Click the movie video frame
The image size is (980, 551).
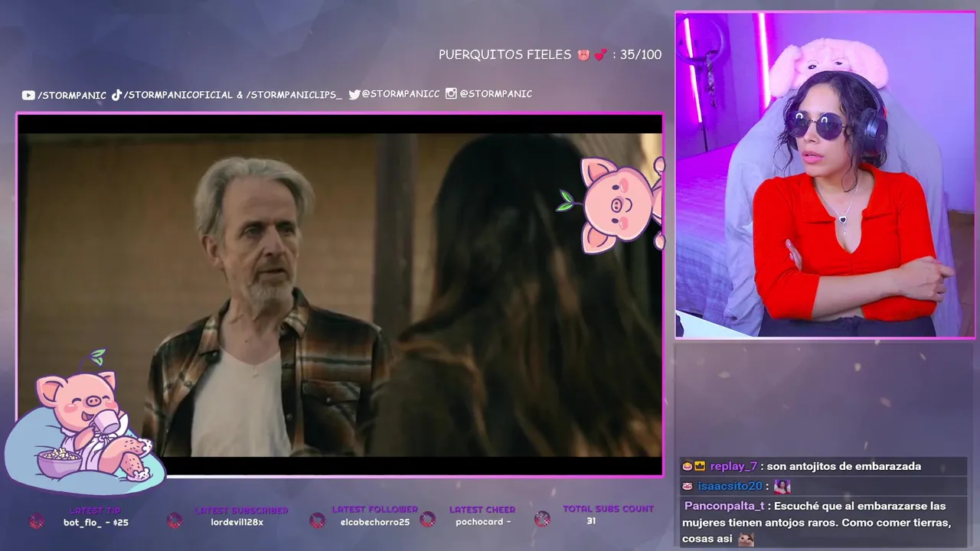[x=340, y=295]
